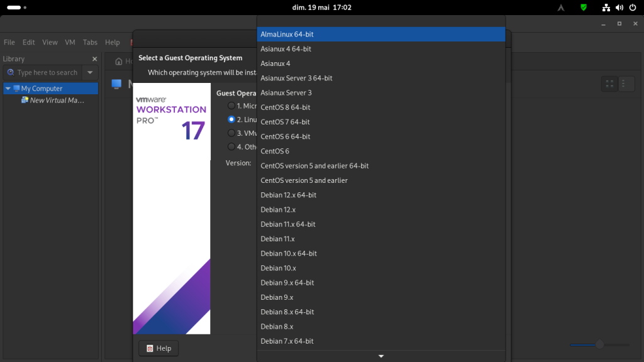This screenshot has height=362, width=644.
Task: Choose Debian 8.x (32-bit) entry
Action: (x=380, y=326)
